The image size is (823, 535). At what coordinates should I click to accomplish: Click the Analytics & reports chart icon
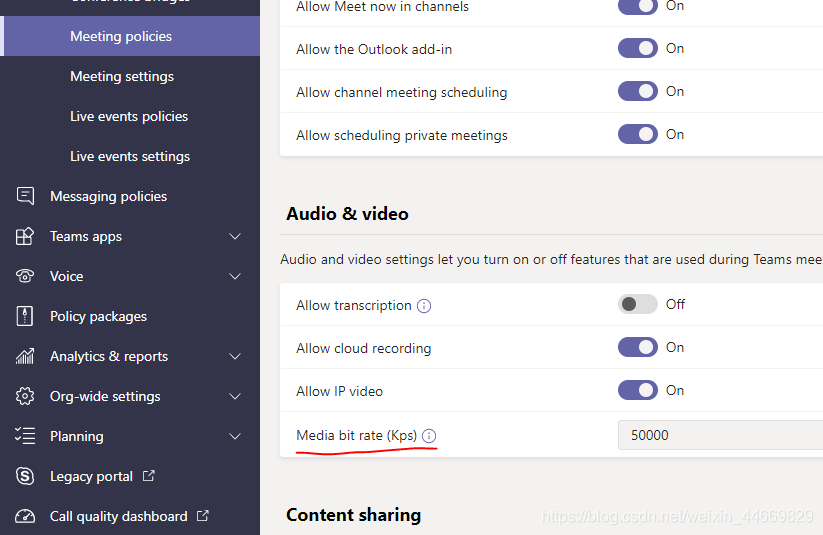(25, 356)
